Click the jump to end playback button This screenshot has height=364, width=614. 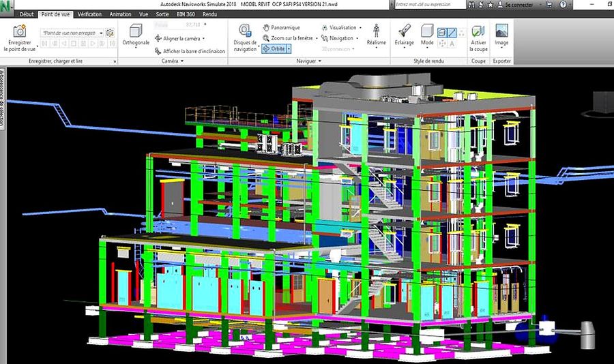coord(112,44)
